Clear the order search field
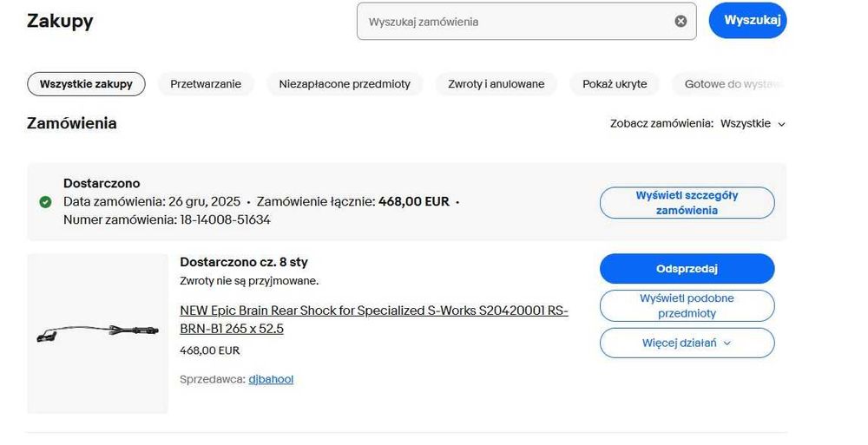 681,22
